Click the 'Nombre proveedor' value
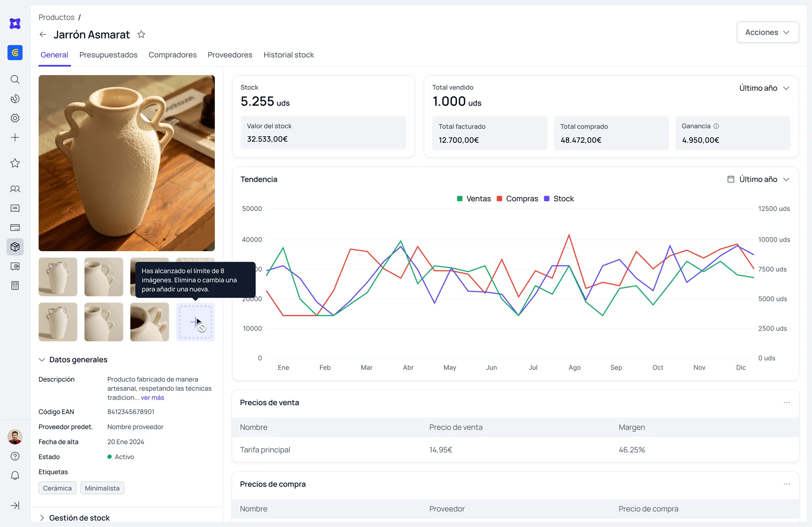This screenshot has height=527, width=812. click(x=135, y=427)
